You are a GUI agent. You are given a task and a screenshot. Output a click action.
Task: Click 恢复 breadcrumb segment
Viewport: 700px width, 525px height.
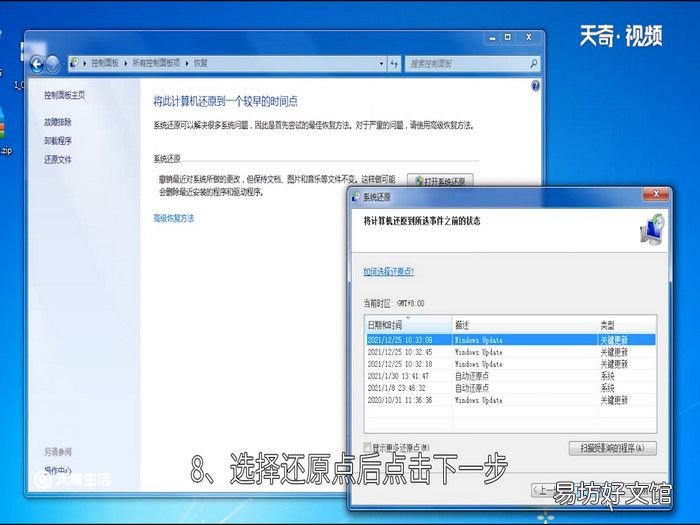(200, 63)
